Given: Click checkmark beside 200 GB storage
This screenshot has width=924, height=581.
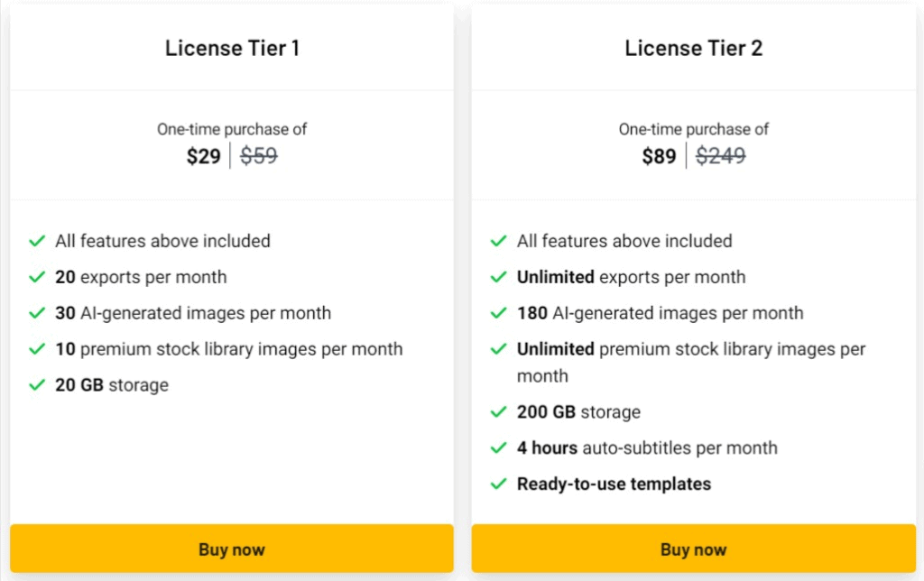Looking at the screenshot, I should [x=498, y=411].
